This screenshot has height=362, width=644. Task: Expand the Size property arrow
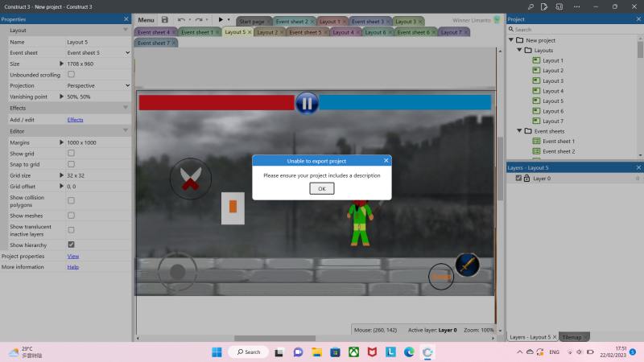(x=62, y=64)
